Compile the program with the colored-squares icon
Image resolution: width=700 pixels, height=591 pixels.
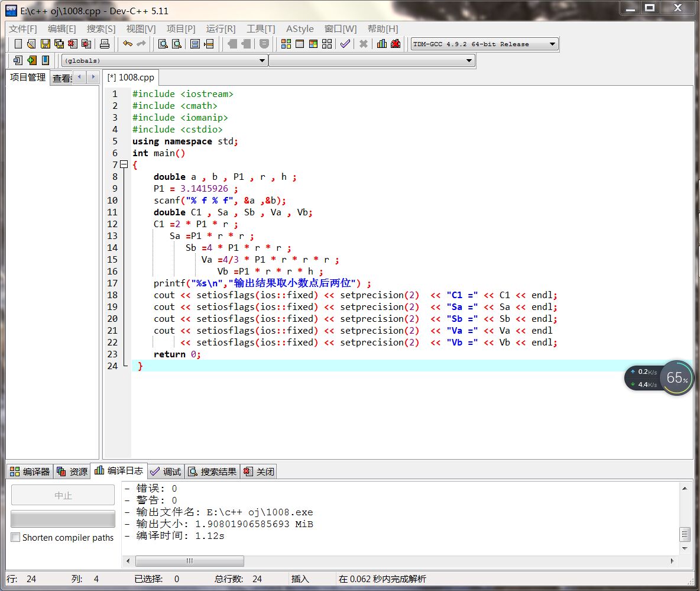click(x=286, y=44)
